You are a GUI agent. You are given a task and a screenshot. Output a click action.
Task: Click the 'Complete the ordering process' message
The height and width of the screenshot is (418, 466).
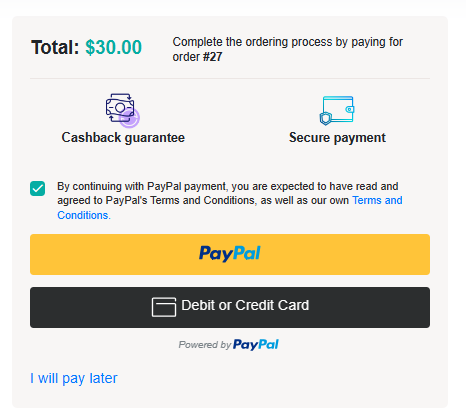pyautogui.click(x=288, y=49)
